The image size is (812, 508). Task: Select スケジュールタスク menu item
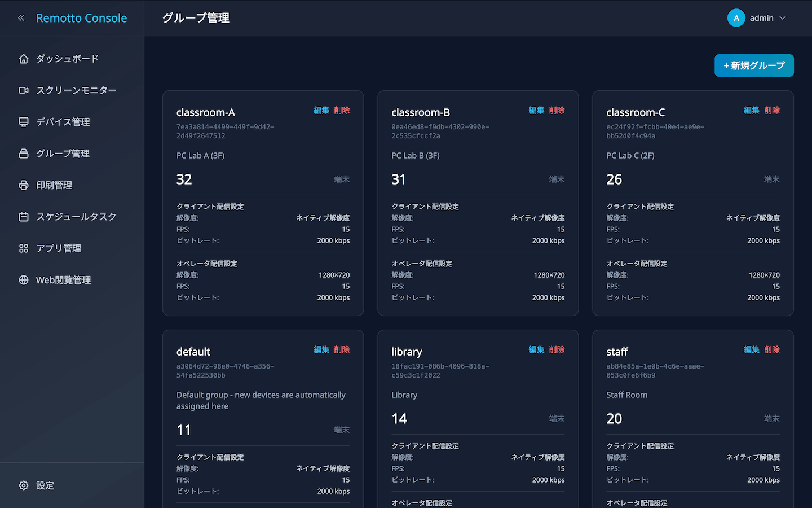click(76, 217)
